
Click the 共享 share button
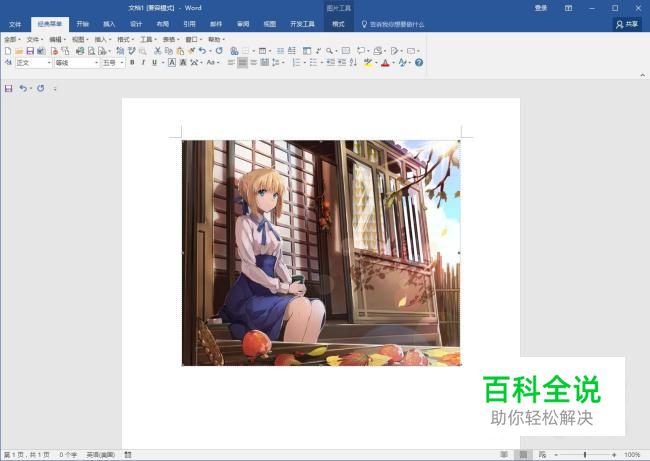point(627,24)
